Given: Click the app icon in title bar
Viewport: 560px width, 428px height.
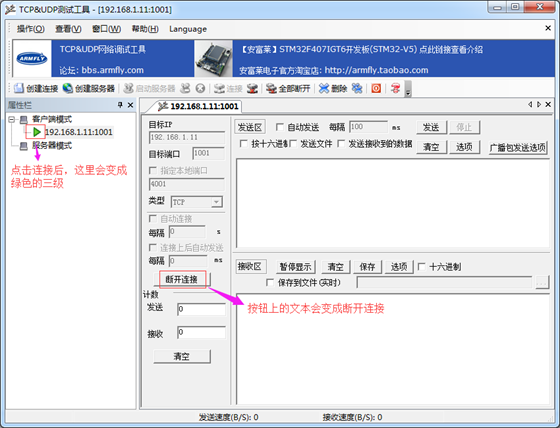Looking at the screenshot, I should tap(10, 9).
